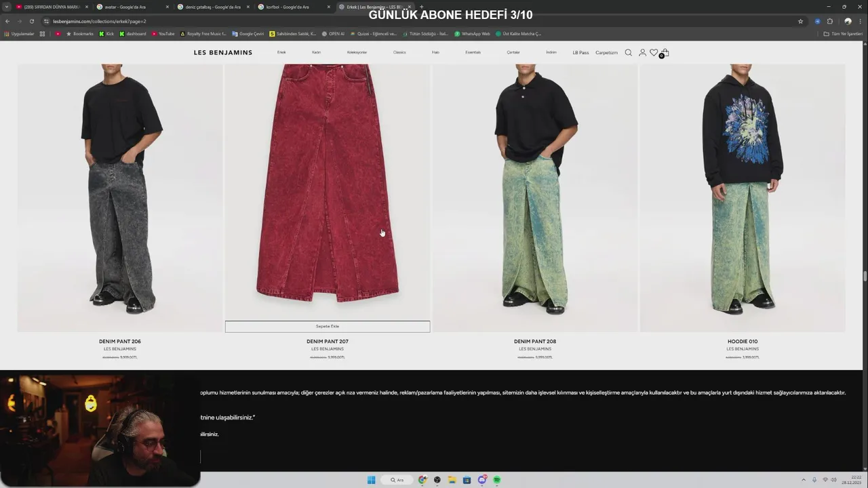This screenshot has width=868, height=488.
Task: Open the Royalty Free Music bookmark
Action: coord(203,33)
